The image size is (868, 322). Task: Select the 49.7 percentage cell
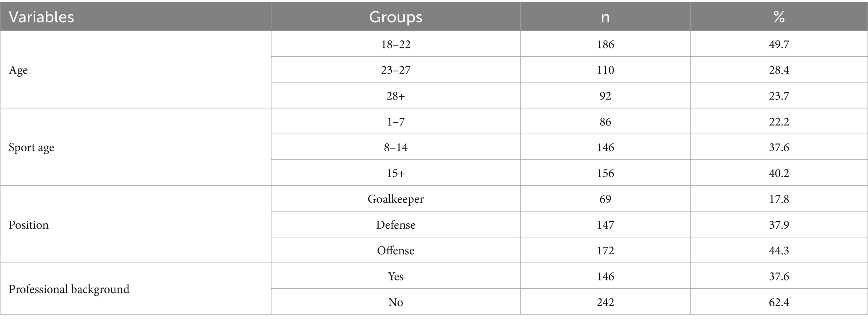tap(779, 44)
